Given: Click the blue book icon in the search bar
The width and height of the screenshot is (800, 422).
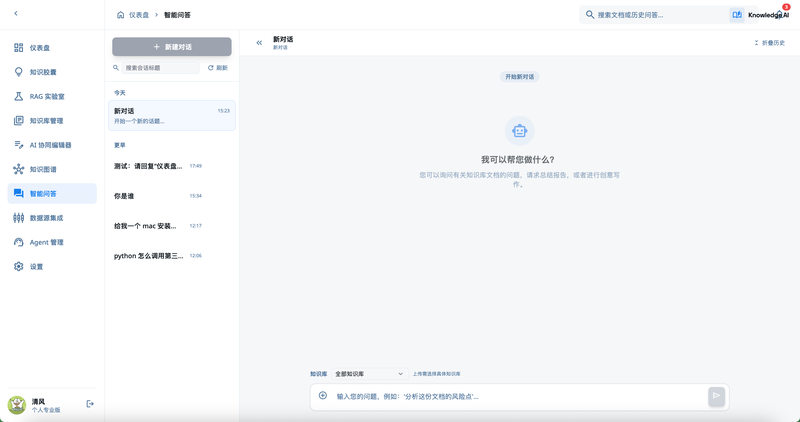Looking at the screenshot, I should (737, 15).
